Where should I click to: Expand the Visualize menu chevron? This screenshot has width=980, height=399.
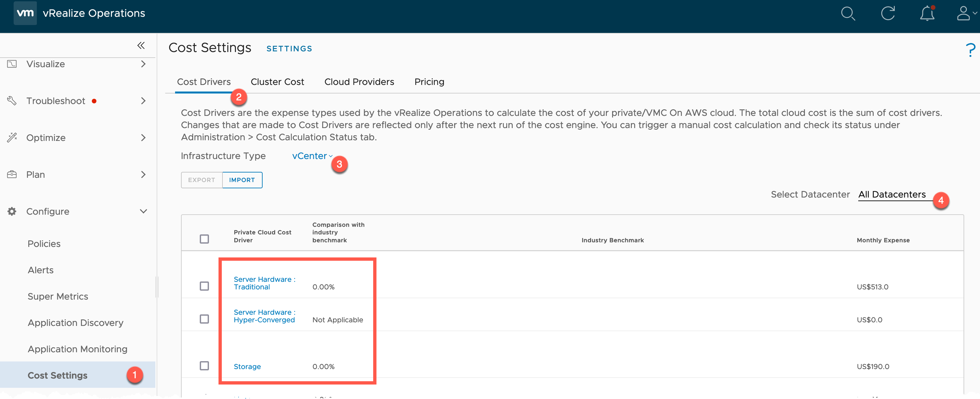[143, 64]
